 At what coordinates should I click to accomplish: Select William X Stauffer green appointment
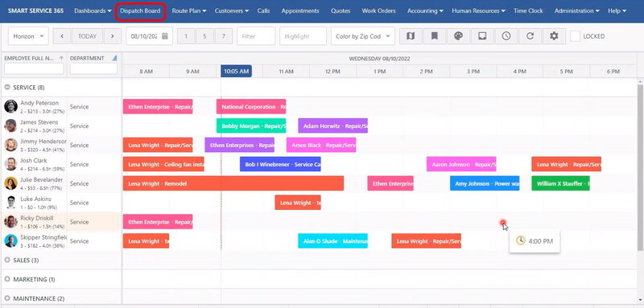tap(560, 183)
